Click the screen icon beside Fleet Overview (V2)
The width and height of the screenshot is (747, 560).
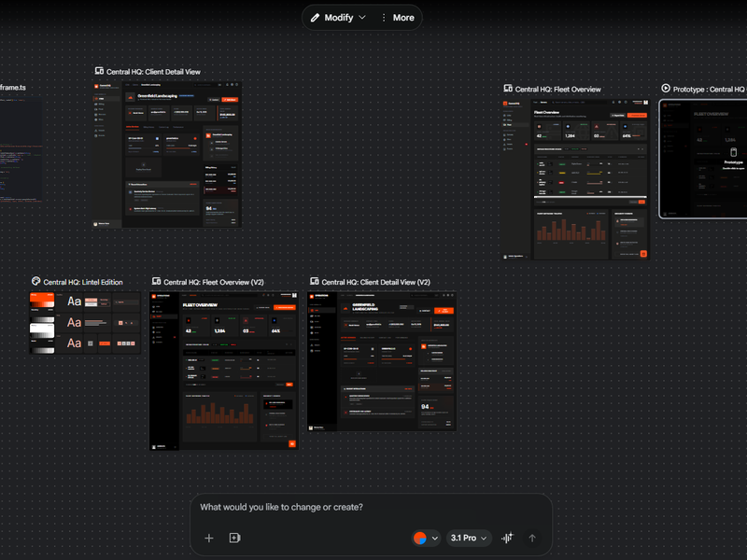pos(156,281)
